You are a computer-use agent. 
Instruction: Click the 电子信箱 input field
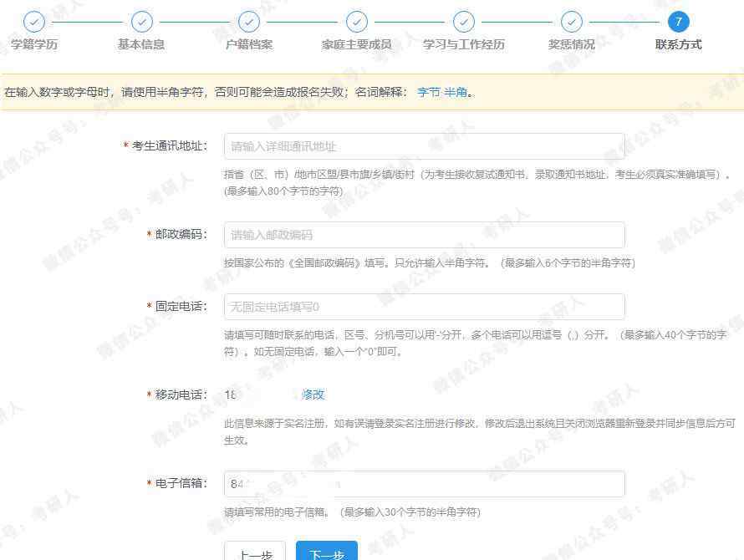click(x=424, y=484)
